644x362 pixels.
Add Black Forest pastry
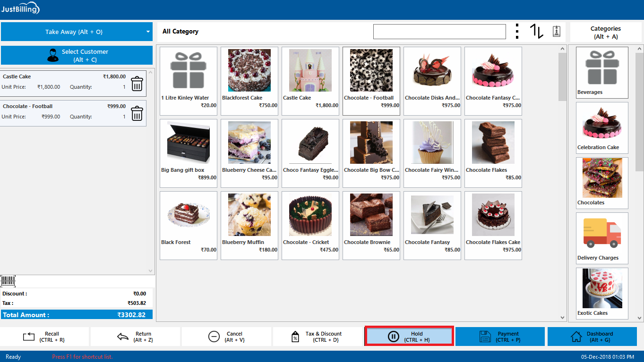tap(189, 225)
